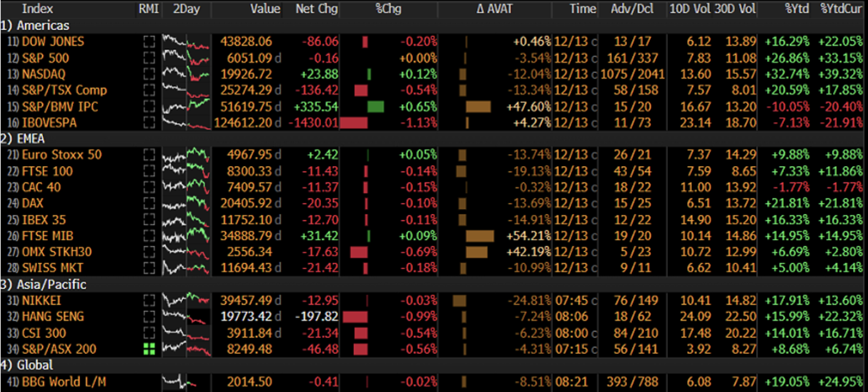
Task: Check the RMI box for CSI 300
Action: (148, 333)
